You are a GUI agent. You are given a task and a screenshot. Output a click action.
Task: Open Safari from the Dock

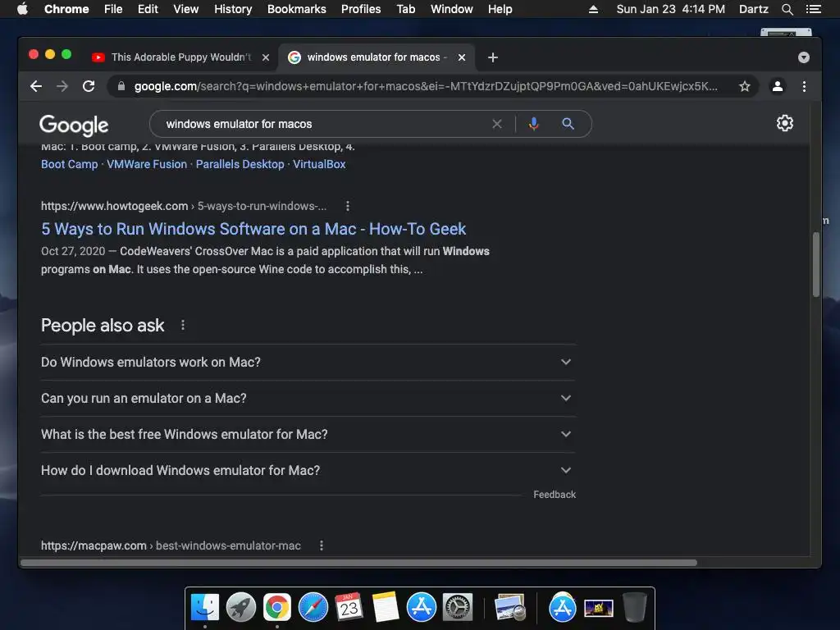coord(313,607)
